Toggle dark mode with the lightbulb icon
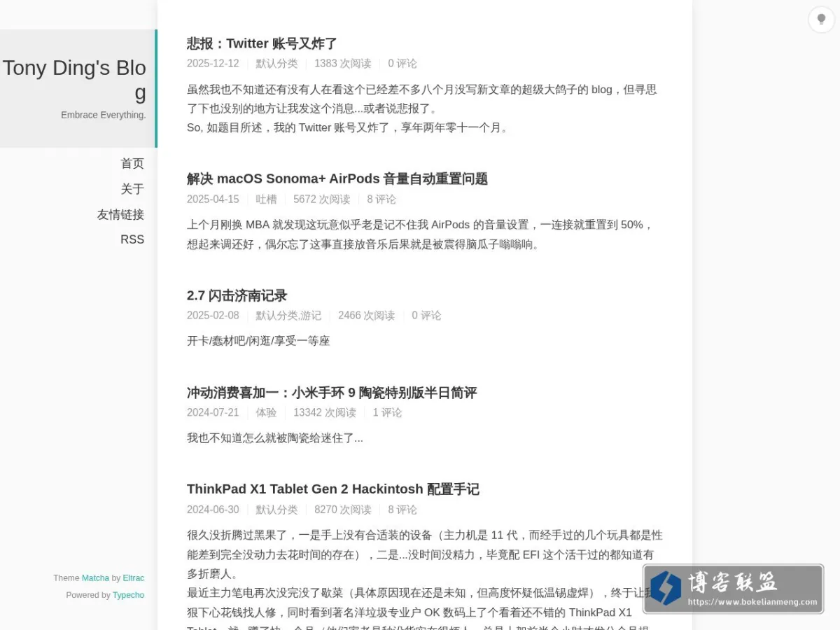Image resolution: width=840 pixels, height=630 pixels. [821, 20]
